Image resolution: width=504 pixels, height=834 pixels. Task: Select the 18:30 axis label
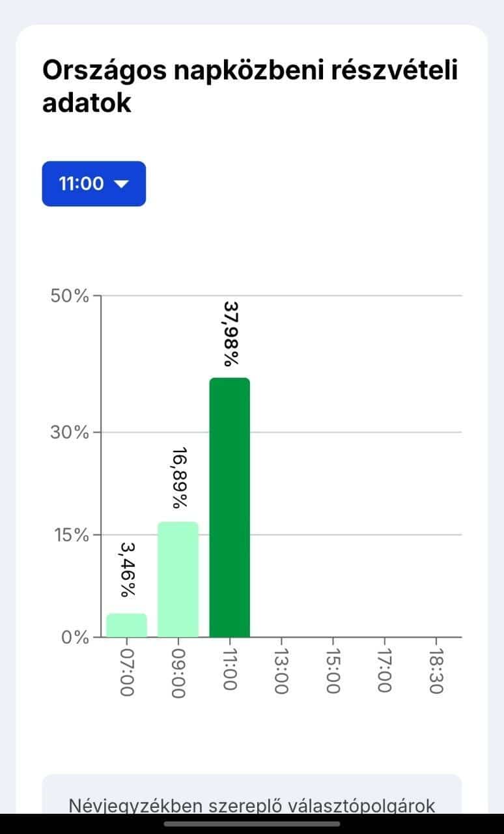[436, 672]
